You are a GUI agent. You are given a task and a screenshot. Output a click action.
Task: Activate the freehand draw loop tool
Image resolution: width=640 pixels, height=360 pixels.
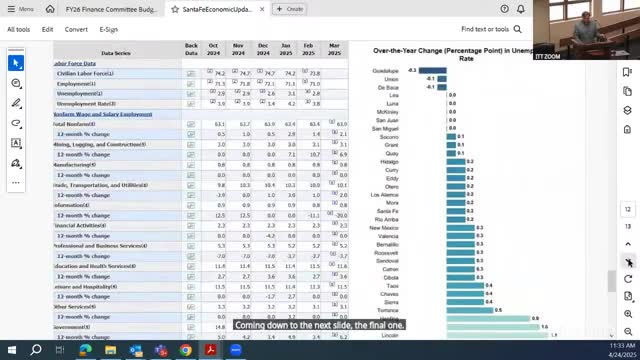pyautogui.click(x=16, y=123)
